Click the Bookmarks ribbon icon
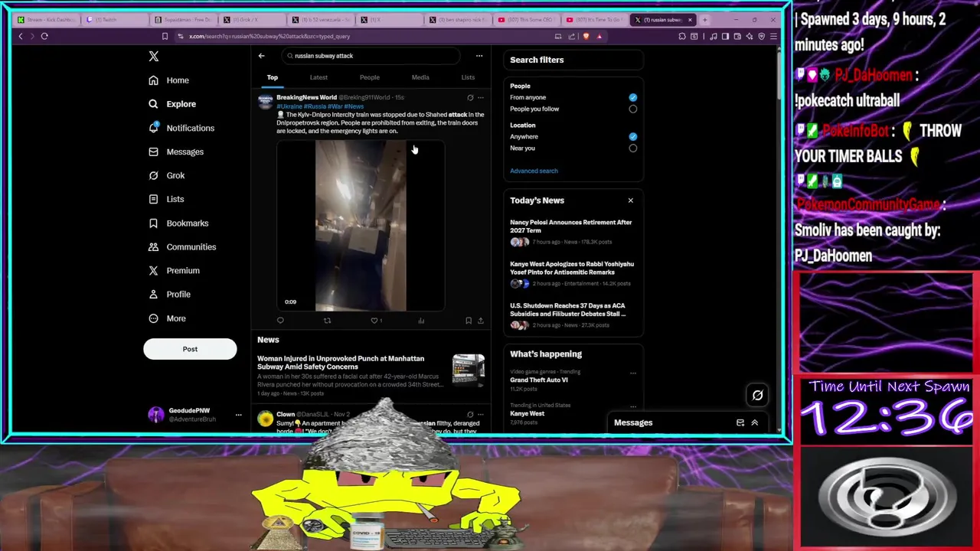Screen dimensions: 980x551 (154, 223)
